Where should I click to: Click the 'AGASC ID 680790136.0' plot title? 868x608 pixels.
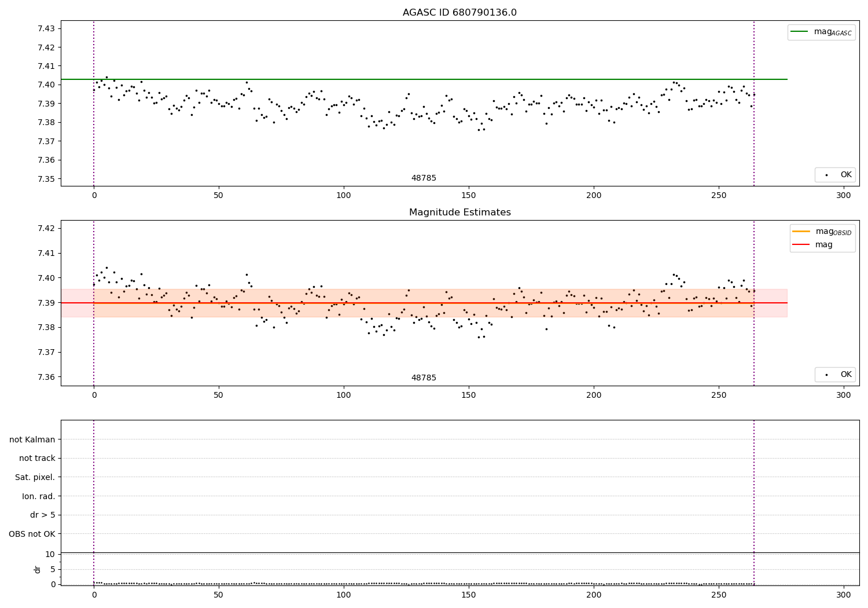click(x=459, y=13)
